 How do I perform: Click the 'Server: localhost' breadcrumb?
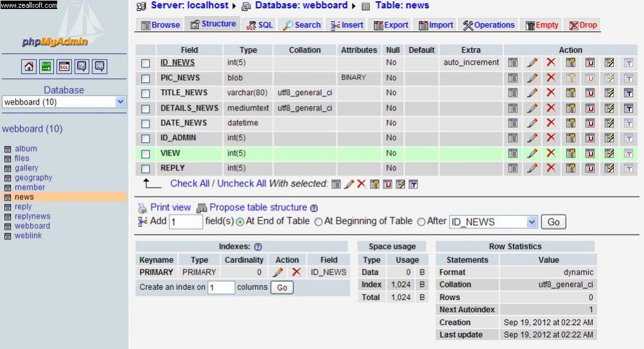click(x=189, y=5)
